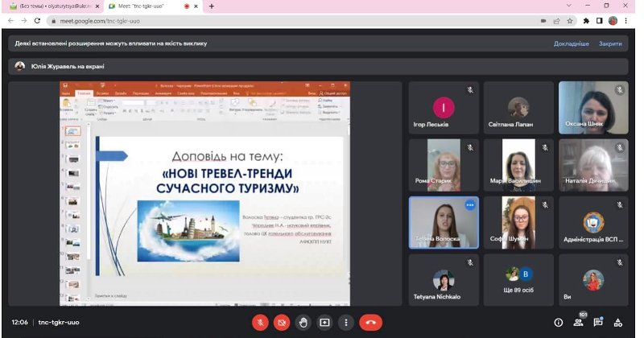Show the participants list panel
Screen dimensions: 644x338
coord(578,322)
